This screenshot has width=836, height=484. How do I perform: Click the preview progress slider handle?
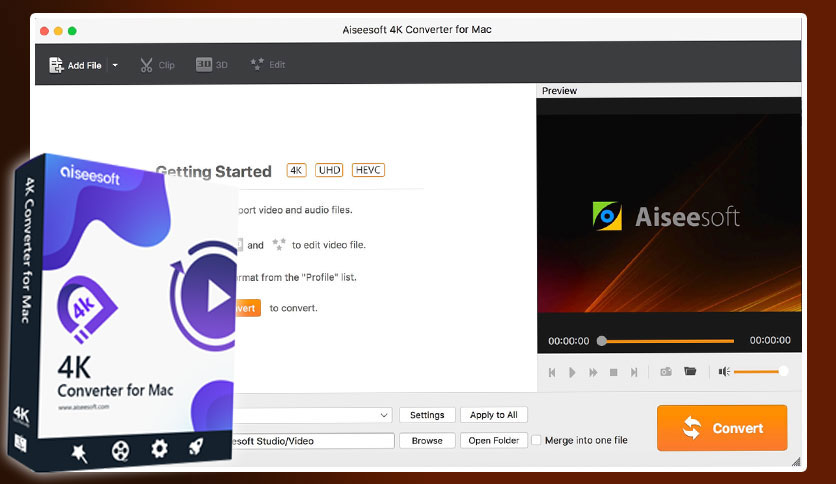click(601, 341)
